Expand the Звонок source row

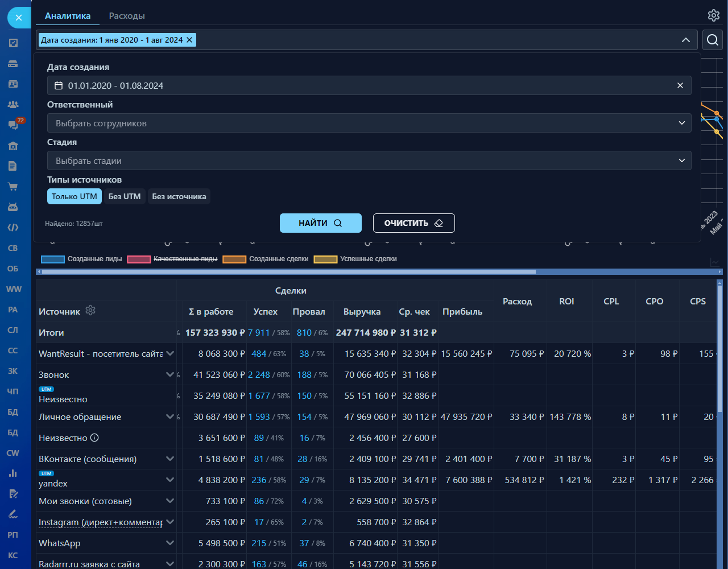169,374
